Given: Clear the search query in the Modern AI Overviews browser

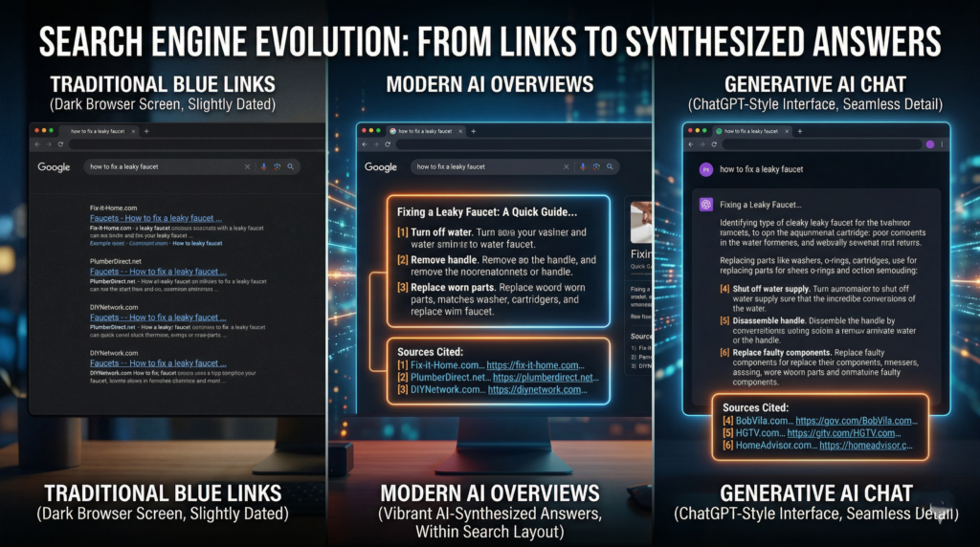Looking at the screenshot, I should (x=567, y=166).
